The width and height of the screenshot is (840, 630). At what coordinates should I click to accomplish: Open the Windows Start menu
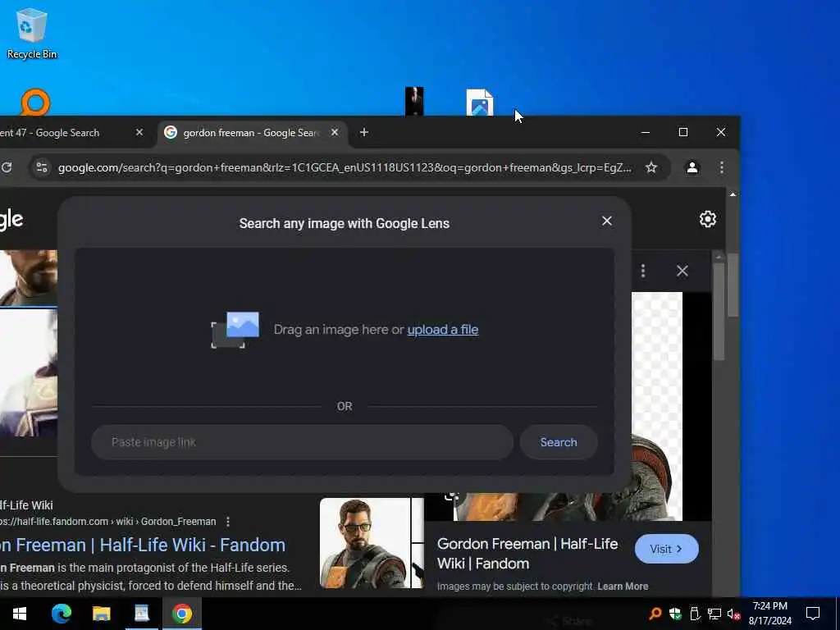pyautogui.click(x=20, y=614)
